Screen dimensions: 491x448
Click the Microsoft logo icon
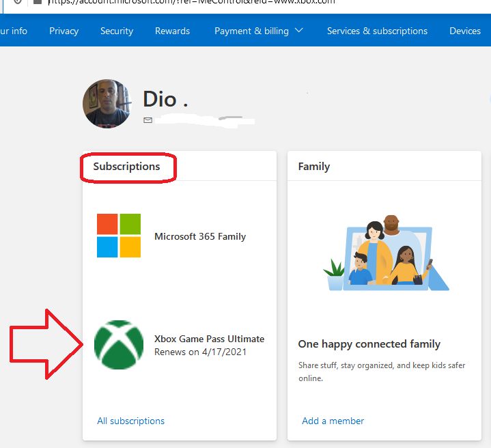coord(119,236)
